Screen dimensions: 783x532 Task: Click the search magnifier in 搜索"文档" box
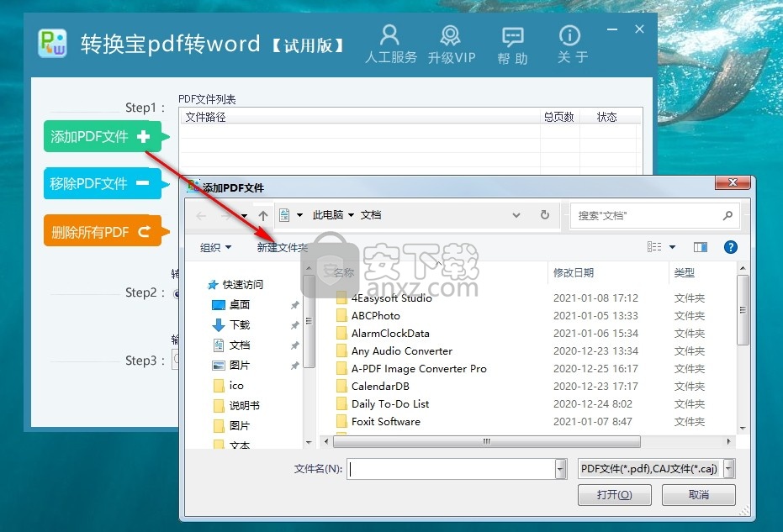click(727, 215)
